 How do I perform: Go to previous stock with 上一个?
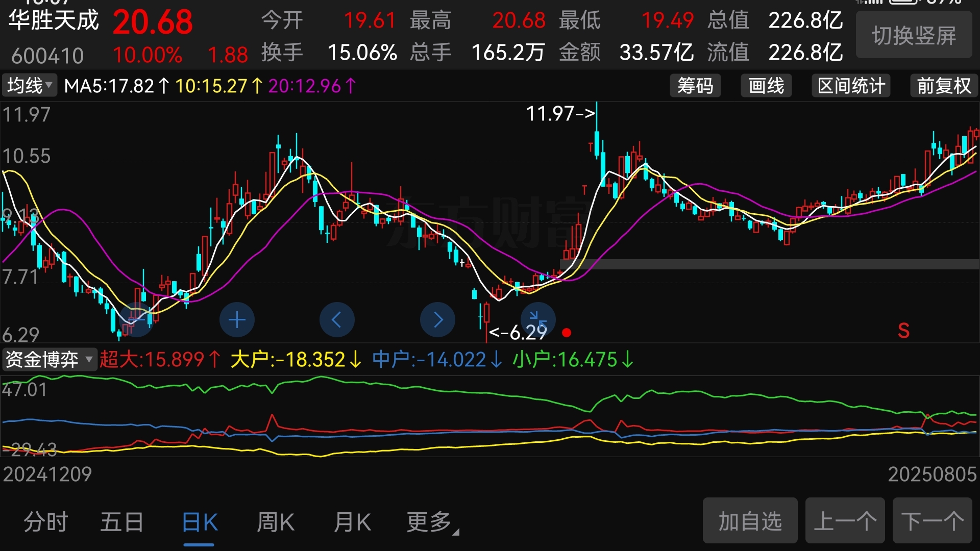click(845, 521)
